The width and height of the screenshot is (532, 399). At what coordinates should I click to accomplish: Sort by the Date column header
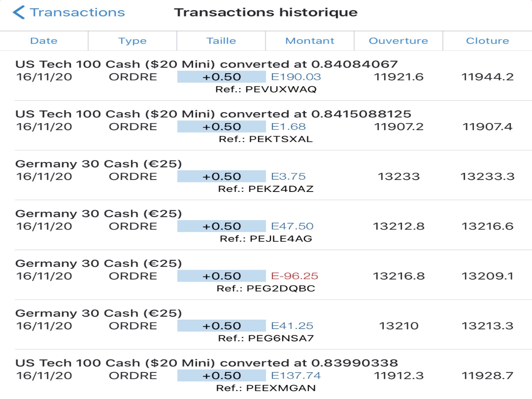point(44,41)
